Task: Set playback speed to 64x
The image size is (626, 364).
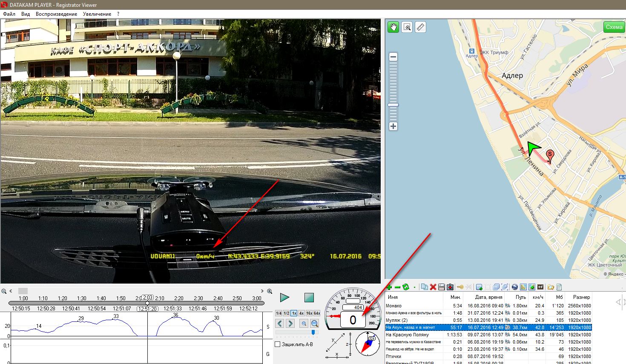Action: click(317, 313)
